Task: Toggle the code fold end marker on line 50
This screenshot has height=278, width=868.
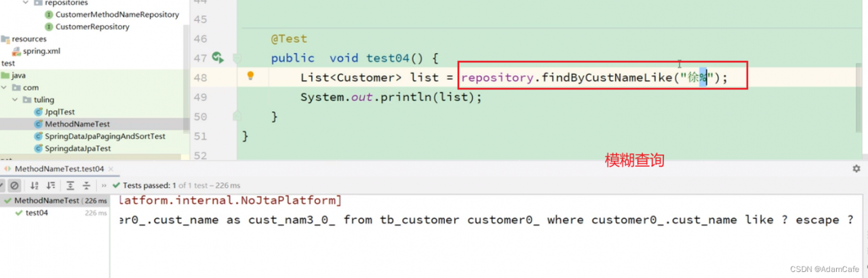Action: pyautogui.click(x=237, y=117)
